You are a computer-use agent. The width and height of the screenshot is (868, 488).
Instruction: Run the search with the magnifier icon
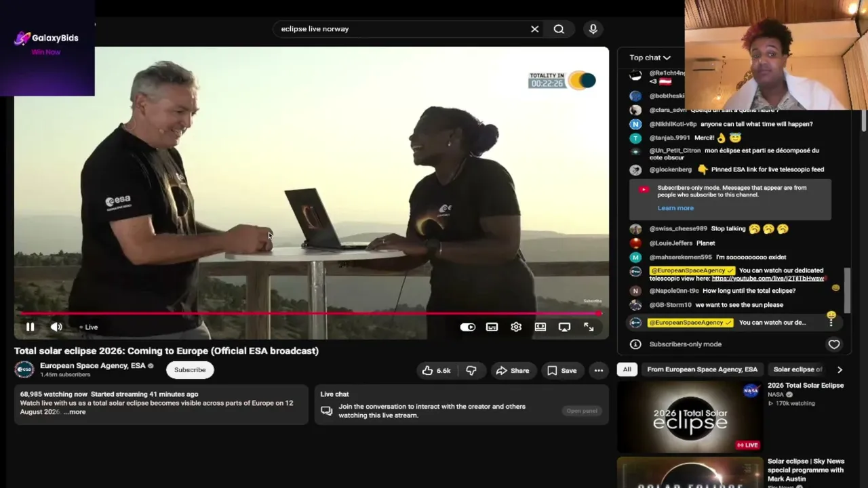pos(559,29)
